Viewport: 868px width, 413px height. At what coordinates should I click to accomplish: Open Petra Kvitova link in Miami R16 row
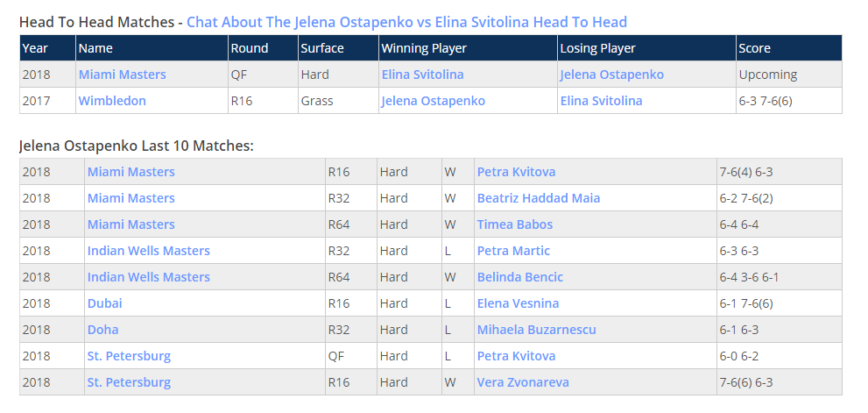click(x=516, y=172)
